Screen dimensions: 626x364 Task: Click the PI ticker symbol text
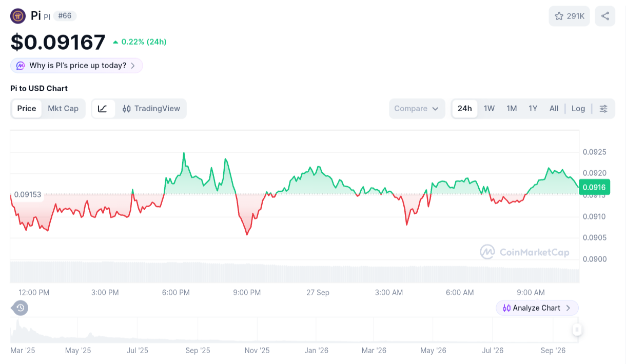click(x=47, y=17)
